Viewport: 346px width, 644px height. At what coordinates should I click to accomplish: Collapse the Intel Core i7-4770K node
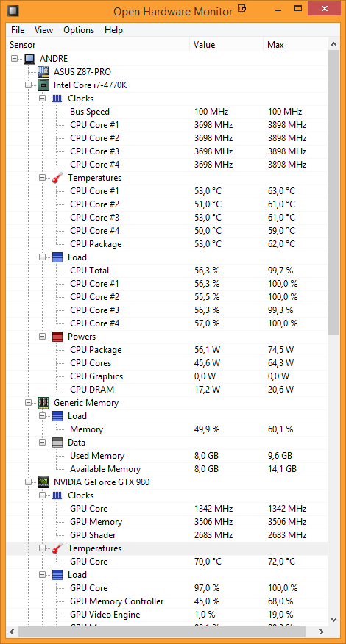[x=29, y=85]
